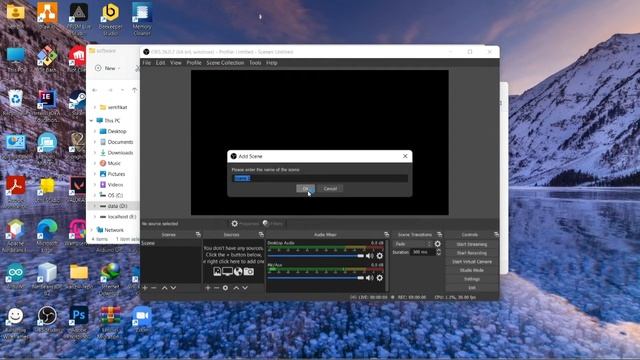The width and height of the screenshot is (640, 360).
Task: Click the browser globe hint icon
Action: [x=238, y=271]
